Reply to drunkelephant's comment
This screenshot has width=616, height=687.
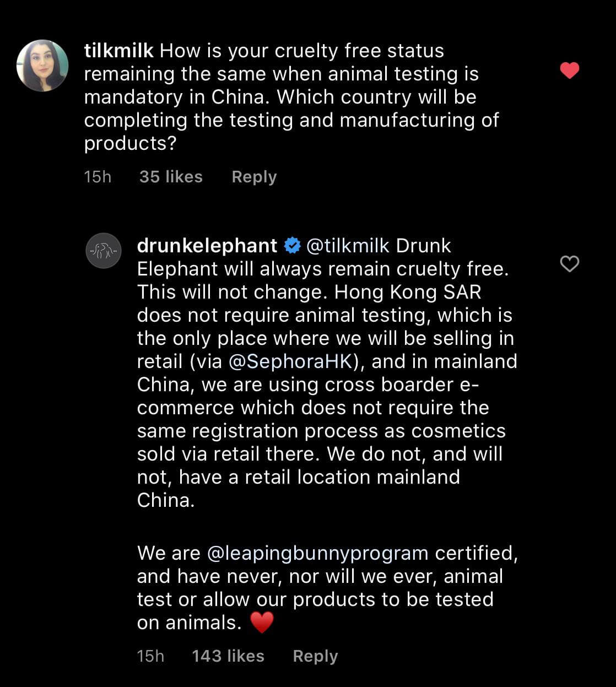point(315,656)
